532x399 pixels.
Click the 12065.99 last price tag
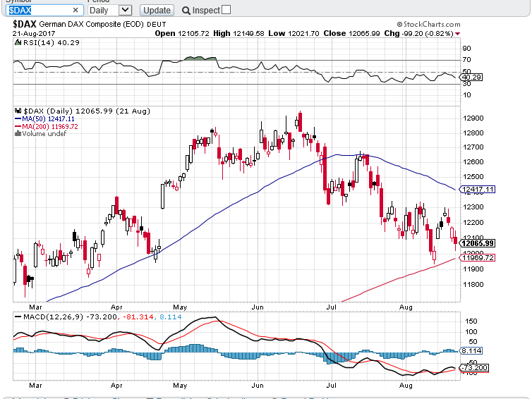(477, 243)
